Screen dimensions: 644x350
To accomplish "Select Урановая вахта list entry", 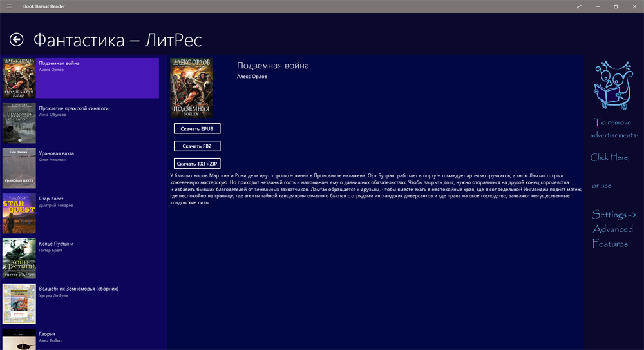I will [80, 168].
